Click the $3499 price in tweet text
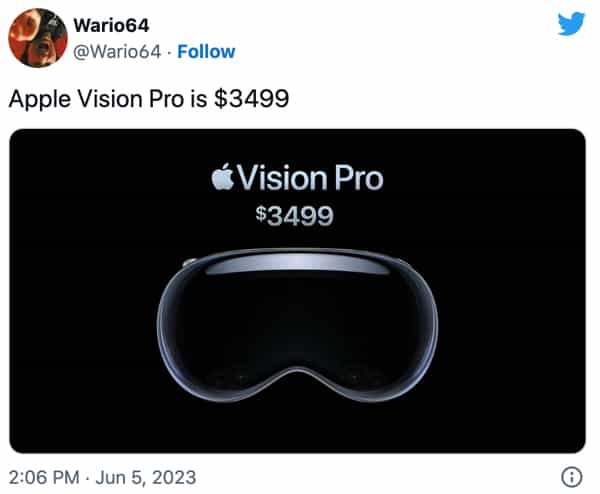Screen dimensions: 600x494 tap(251, 99)
